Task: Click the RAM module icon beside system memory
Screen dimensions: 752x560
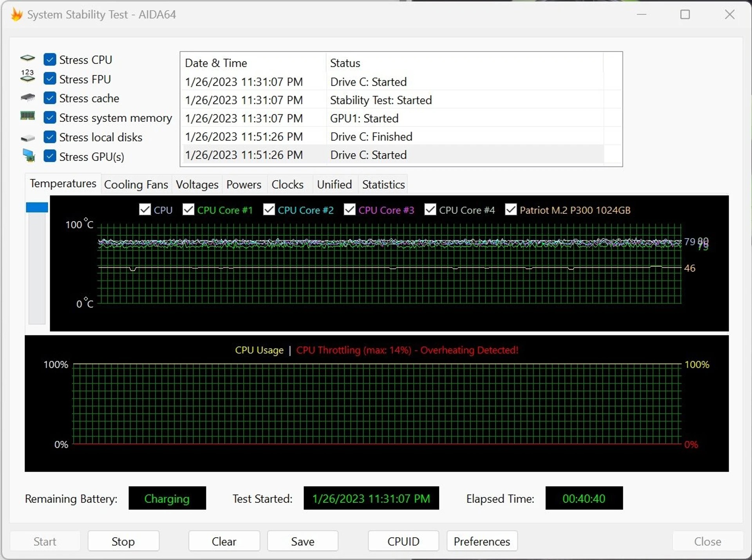Action: pyautogui.click(x=27, y=116)
